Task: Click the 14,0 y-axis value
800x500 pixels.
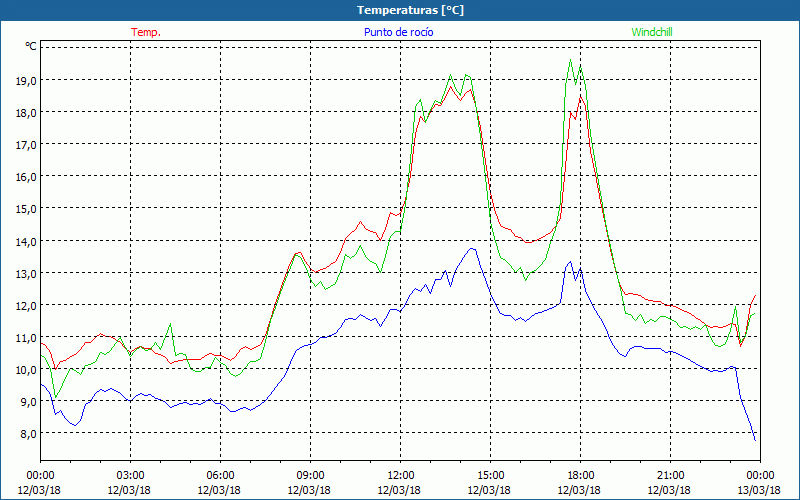Action: point(26,241)
